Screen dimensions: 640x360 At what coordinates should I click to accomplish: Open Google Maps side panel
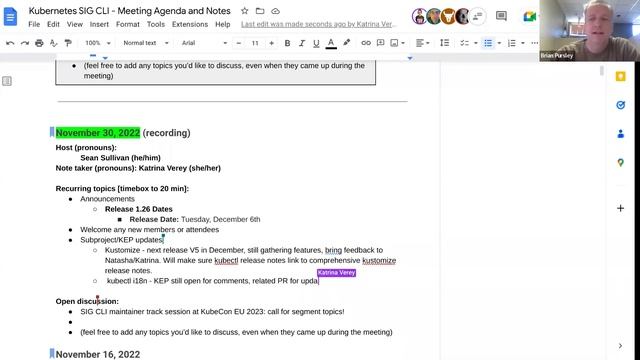click(x=620, y=162)
